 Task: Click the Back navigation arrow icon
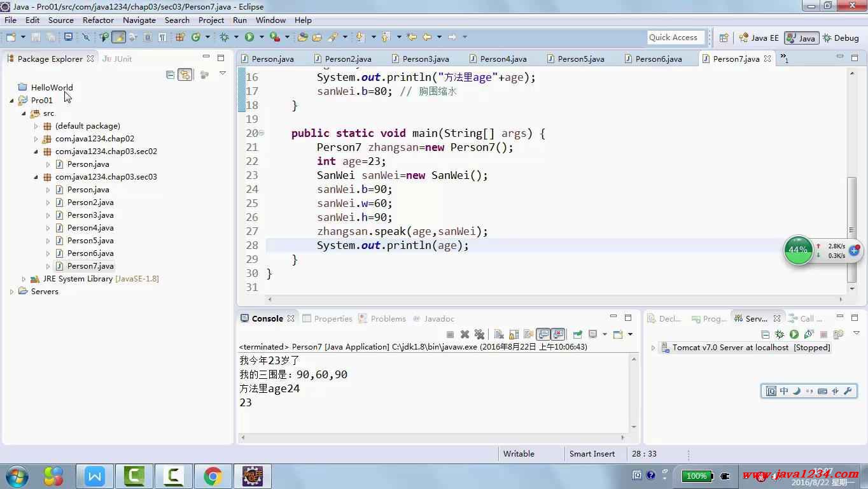[x=427, y=37]
